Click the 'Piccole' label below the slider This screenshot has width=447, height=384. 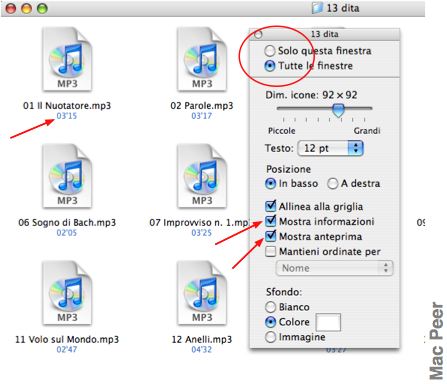tap(282, 131)
